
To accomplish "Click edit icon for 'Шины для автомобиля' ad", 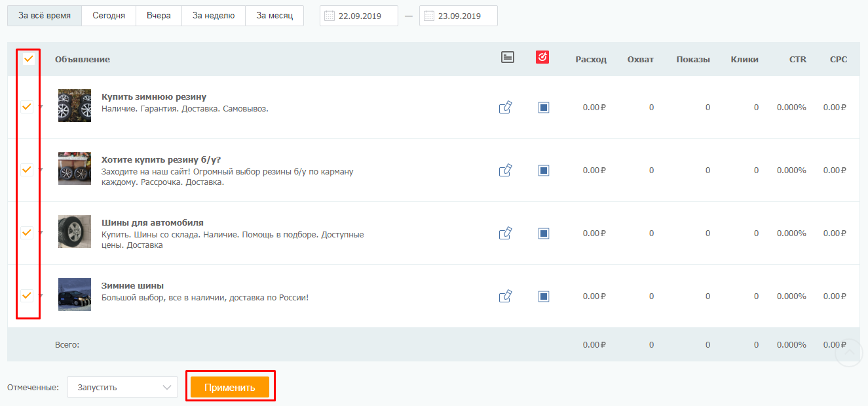I will point(505,233).
